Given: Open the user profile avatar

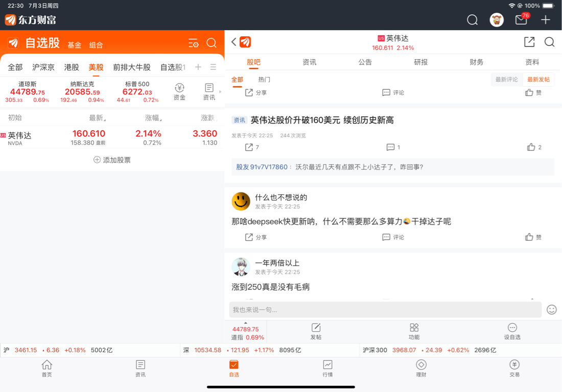Looking at the screenshot, I should coord(497,20).
